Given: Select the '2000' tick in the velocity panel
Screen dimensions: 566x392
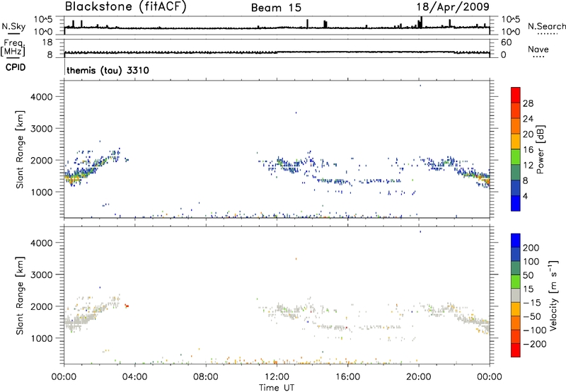Looking at the screenshot, I should click(41, 306).
